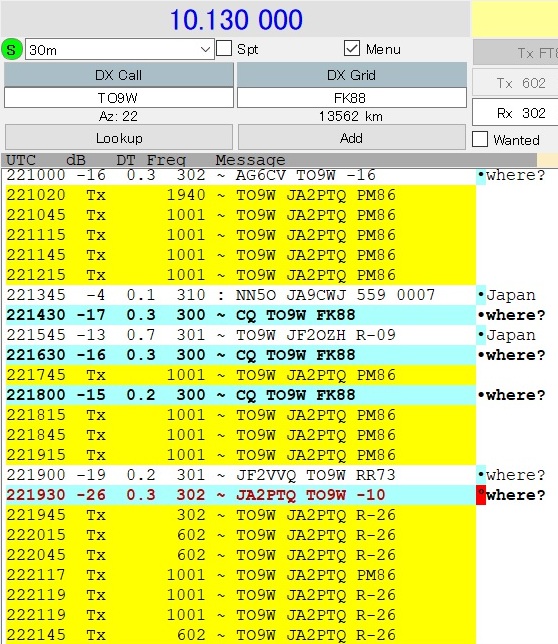Select the 221630 CQ TO9W FK88 row
This screenshot has height=644, width=558.
pos(241,355)
